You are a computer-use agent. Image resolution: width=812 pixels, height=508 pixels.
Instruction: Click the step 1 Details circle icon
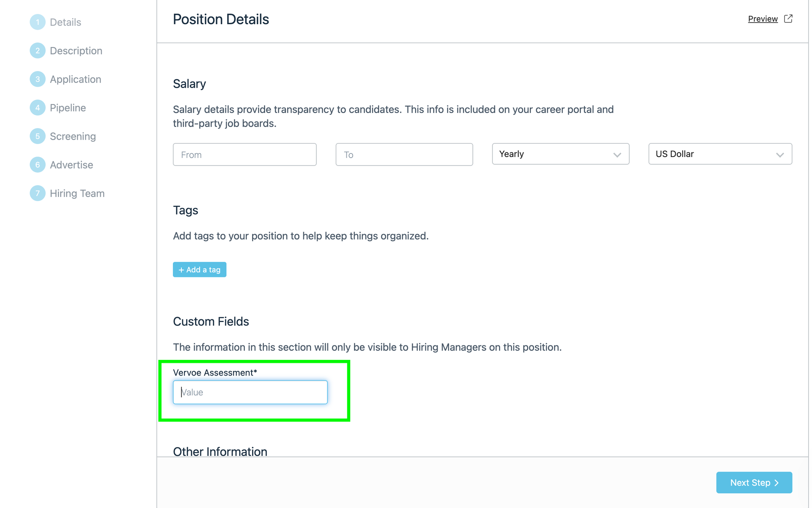point(38,22)
